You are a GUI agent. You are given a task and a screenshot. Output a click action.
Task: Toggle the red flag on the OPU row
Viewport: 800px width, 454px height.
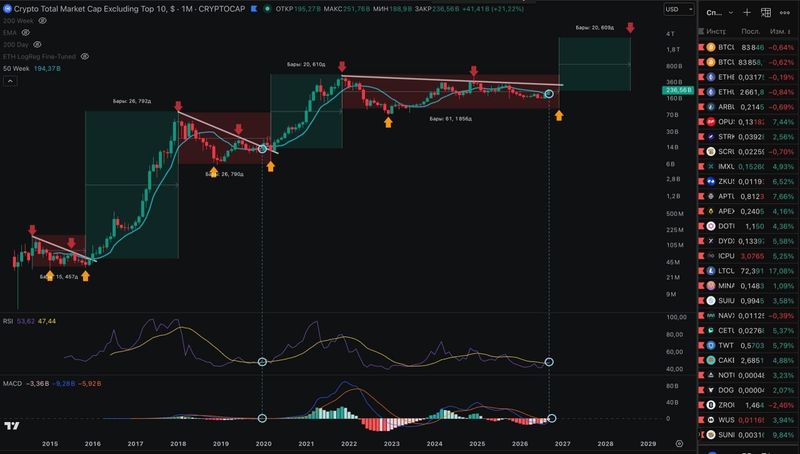click(x=701, y=122)
